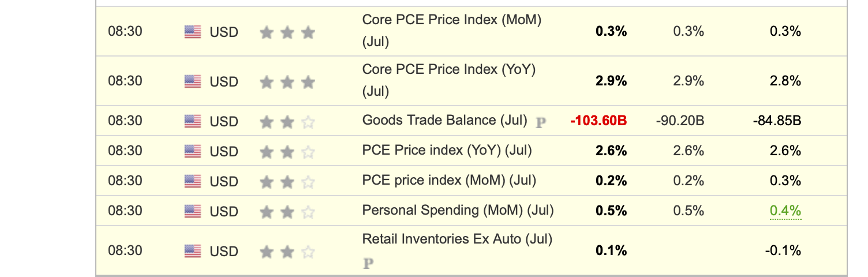The width and height of the screenshot is (868, 277).
Task: Click the forecast value -90.20B
Action: pos(680,121)
